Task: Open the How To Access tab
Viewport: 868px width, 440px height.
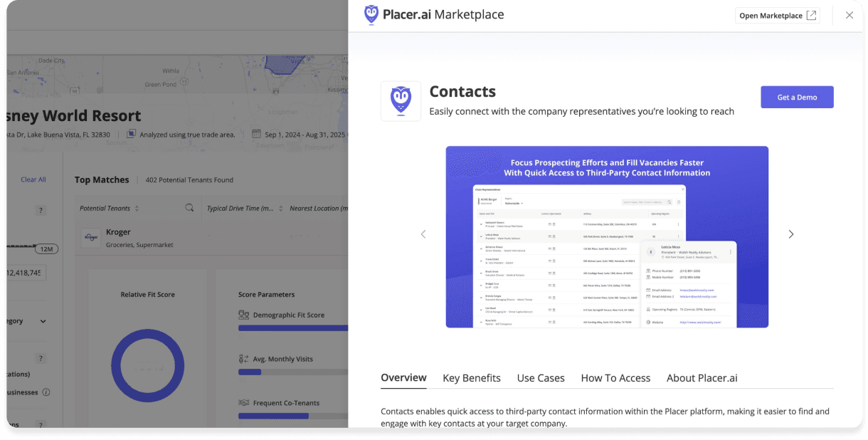Action: pos(615,378)
